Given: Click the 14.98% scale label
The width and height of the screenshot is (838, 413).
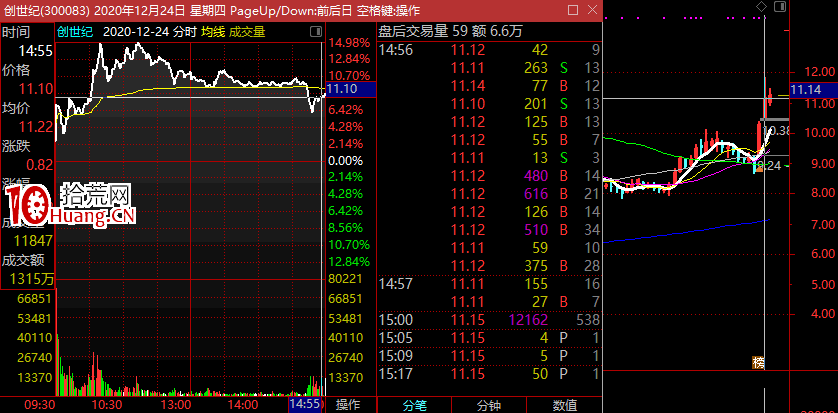Looking at the screenshot, I should tap(349, 43).
